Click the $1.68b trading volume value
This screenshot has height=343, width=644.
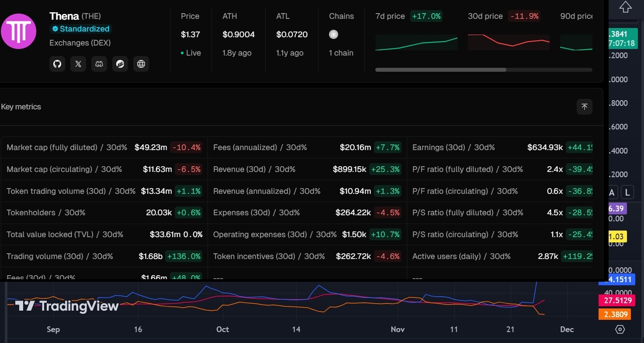tap(151, 256)
